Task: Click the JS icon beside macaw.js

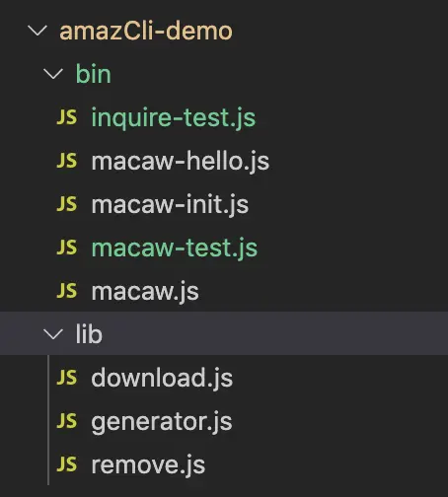Action: [67, 291]
